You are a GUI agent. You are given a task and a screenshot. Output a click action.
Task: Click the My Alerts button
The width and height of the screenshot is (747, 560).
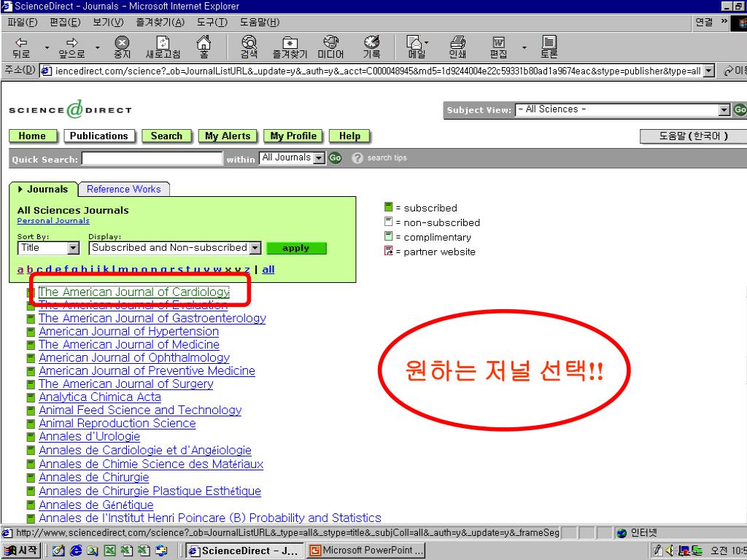click(228, 136)
